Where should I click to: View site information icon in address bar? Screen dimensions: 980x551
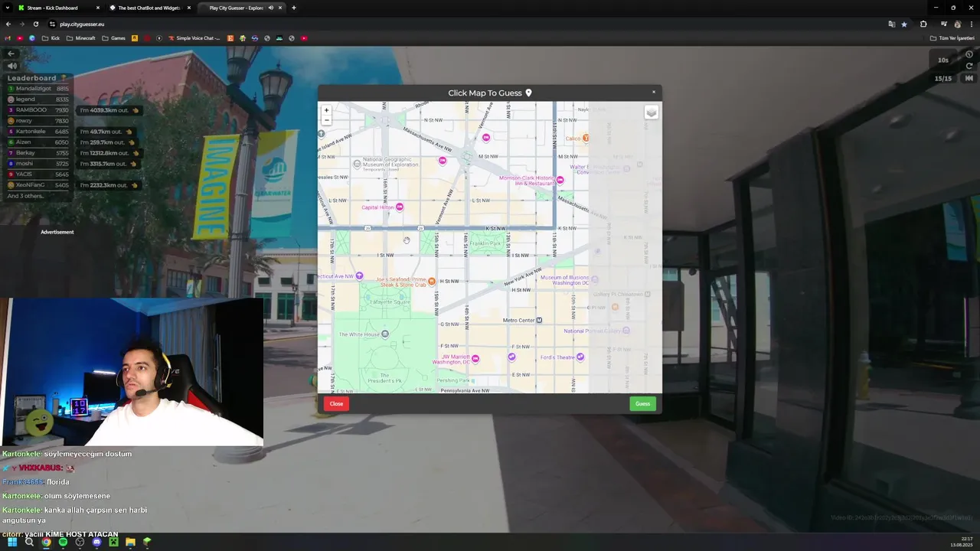tap(52, 24)
